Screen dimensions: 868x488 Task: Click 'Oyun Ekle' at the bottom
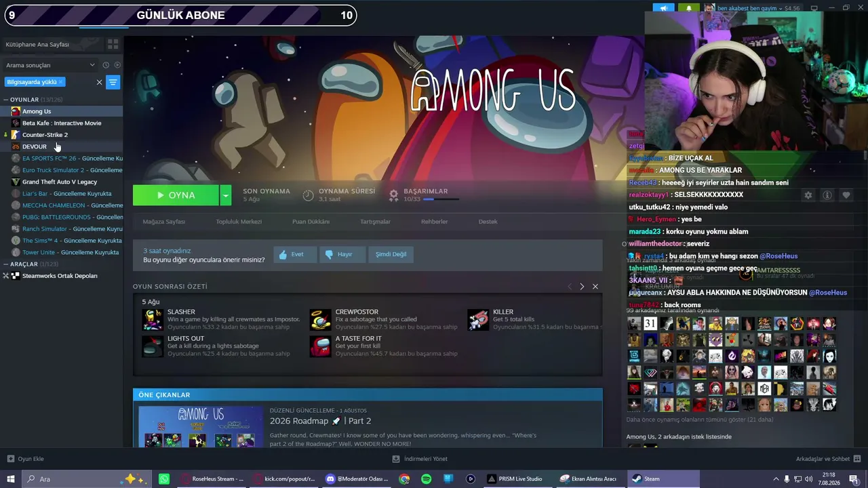pyautogui.click(x=26, y=459)
